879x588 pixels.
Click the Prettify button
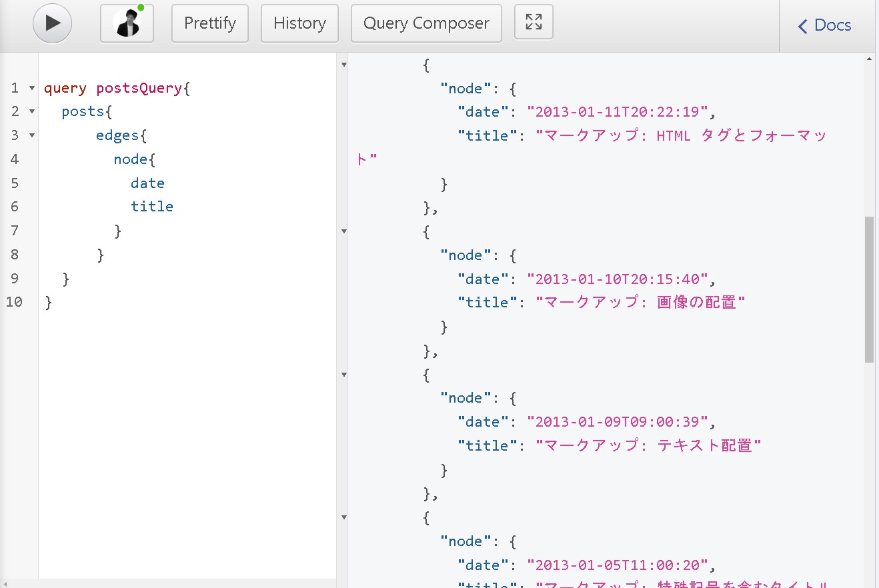[209, 23]
